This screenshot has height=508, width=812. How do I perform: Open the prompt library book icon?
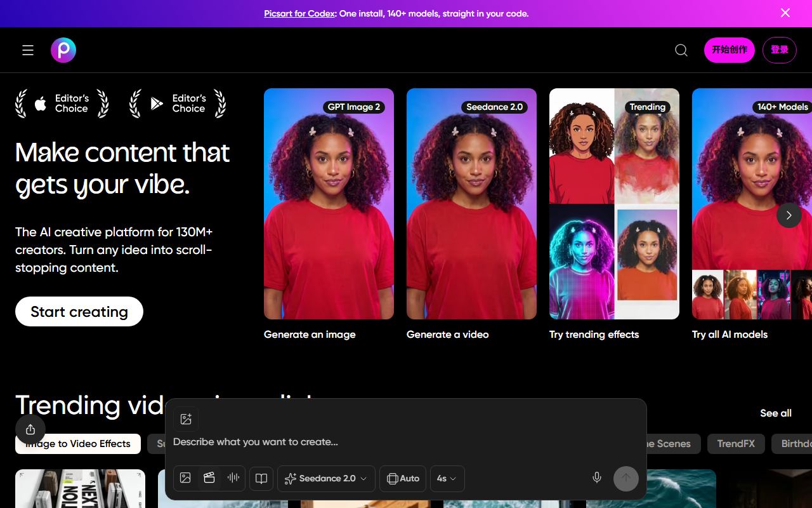click(x=261, y=479)
